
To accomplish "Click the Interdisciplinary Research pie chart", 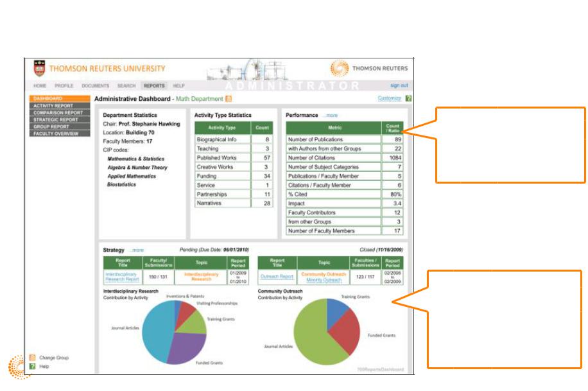I will tap(175, 333).
